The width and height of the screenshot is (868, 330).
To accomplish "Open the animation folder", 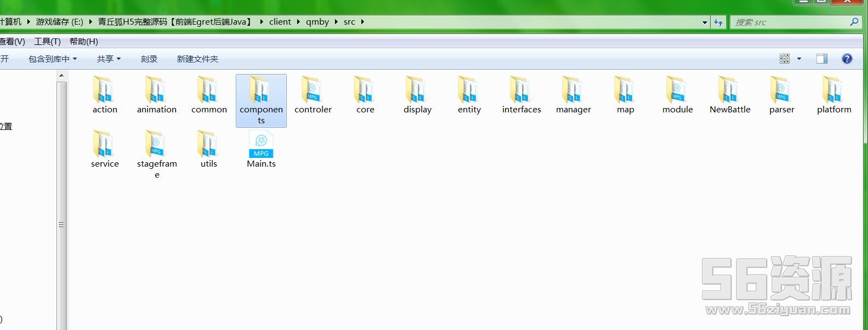I will tap(156, 90).
